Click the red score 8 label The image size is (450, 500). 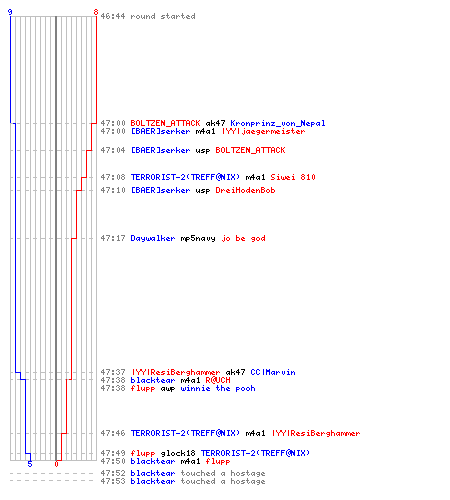pos(96,12)
